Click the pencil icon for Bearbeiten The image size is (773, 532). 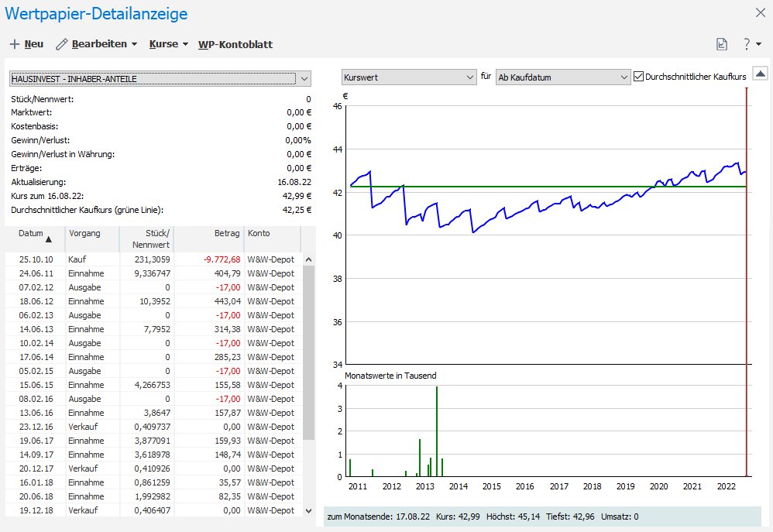point(62,44)
